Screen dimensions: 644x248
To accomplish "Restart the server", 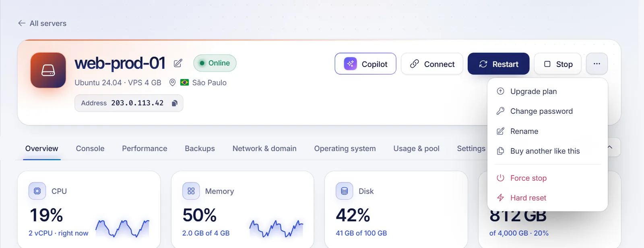I will tap(498, 64).
